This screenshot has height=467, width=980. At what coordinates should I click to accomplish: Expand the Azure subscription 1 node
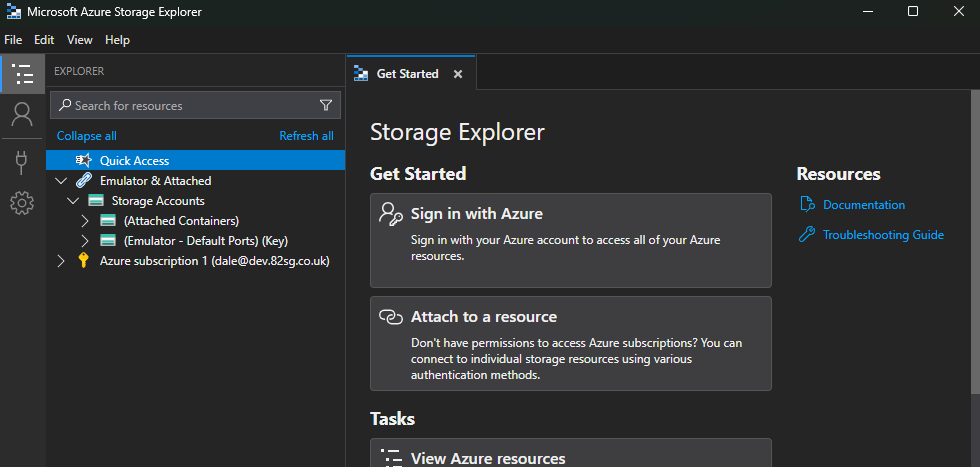pyautogui.click(x=61, y=261)
